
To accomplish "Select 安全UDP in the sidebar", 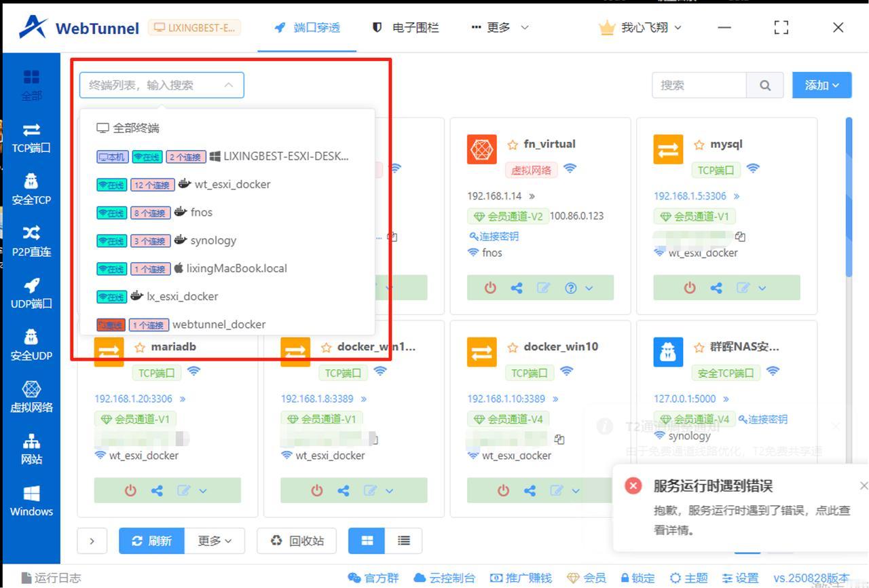I will (x=31, y=346).
